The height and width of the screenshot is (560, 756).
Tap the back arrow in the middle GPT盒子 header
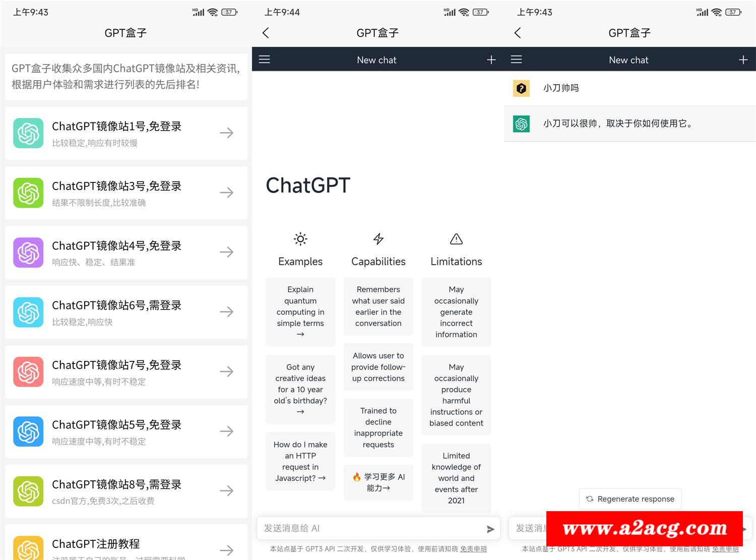pyautogui.click(x=266, y=33)
